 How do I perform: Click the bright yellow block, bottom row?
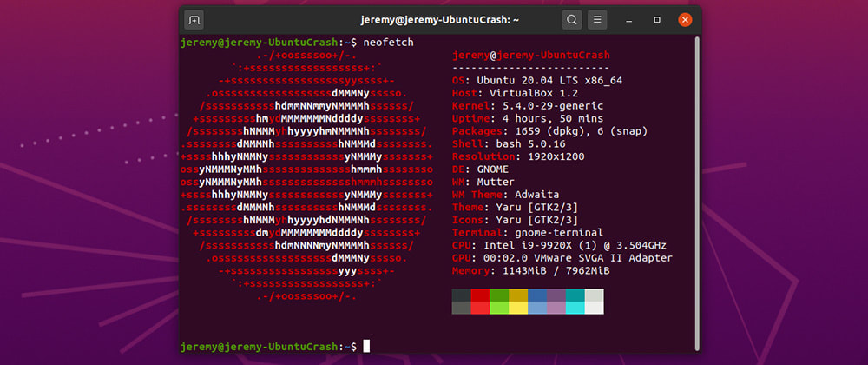click(x=519, y=309)
